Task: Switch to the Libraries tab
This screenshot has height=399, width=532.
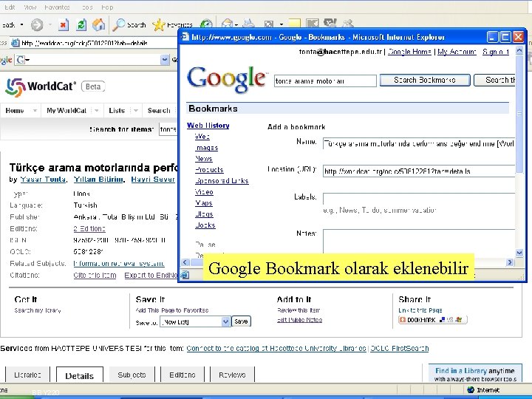Action: pyautogui.click(x=27, y=375)
